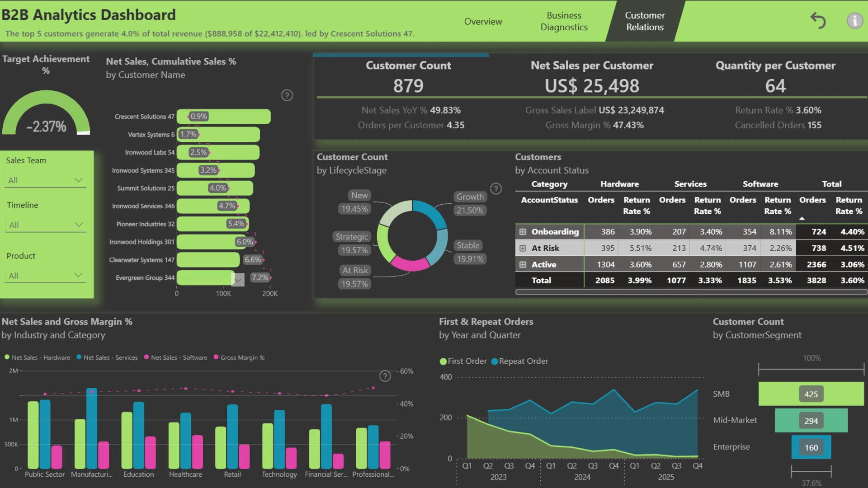Click the back arrow icon in header
The width and height of the screenshot is (868, 488).
[x=818, y=21]
